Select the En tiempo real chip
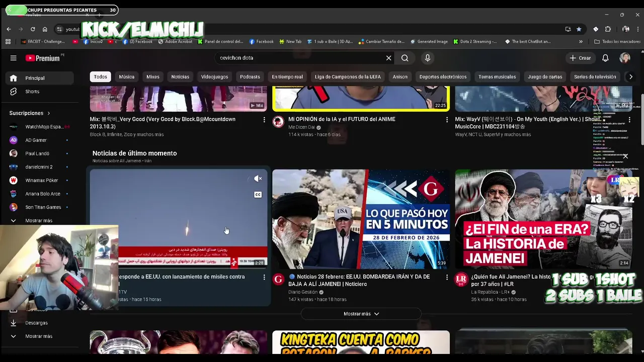Image resolution: width=644 pixels, height=362 pixels. [x=287, y=77]
